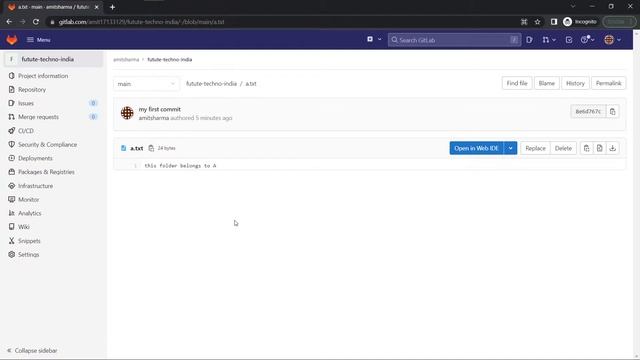Click the Repository sidebar icon

point(11,89)
